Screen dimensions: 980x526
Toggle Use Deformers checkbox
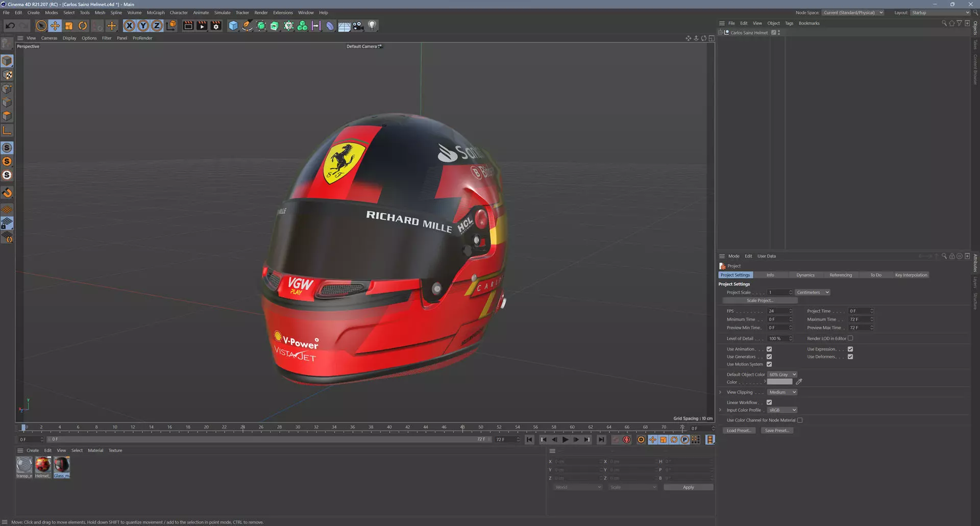pos(850,357)
